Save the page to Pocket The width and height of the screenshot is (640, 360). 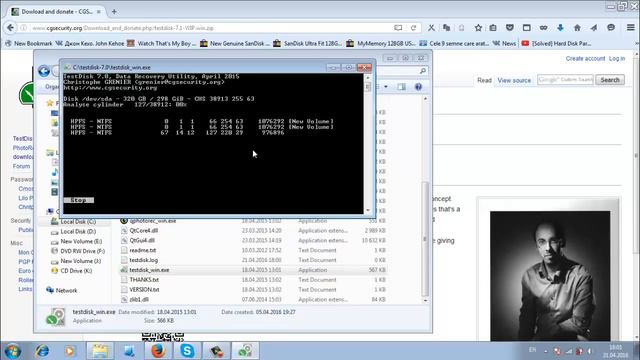(510, 28)
